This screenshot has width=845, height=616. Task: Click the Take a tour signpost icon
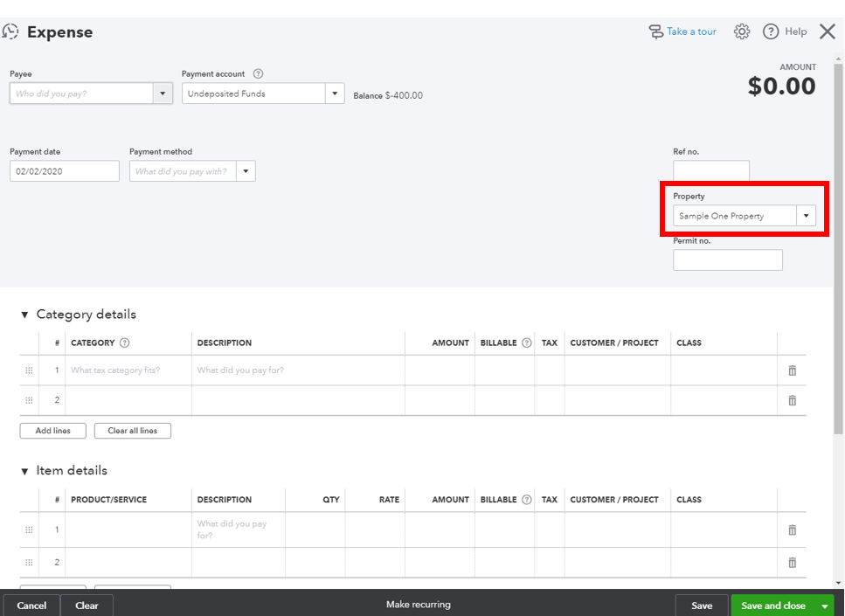[x=655, y=31]
